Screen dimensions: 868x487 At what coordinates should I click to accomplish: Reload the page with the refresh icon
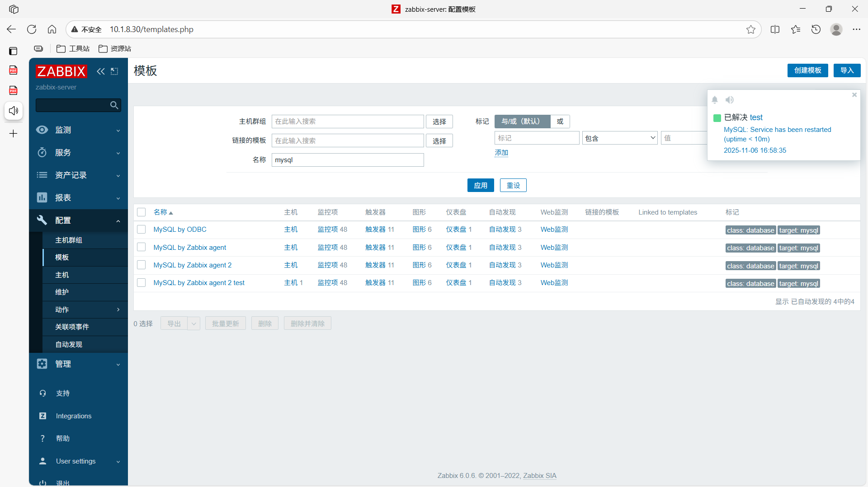coord(32,29)
